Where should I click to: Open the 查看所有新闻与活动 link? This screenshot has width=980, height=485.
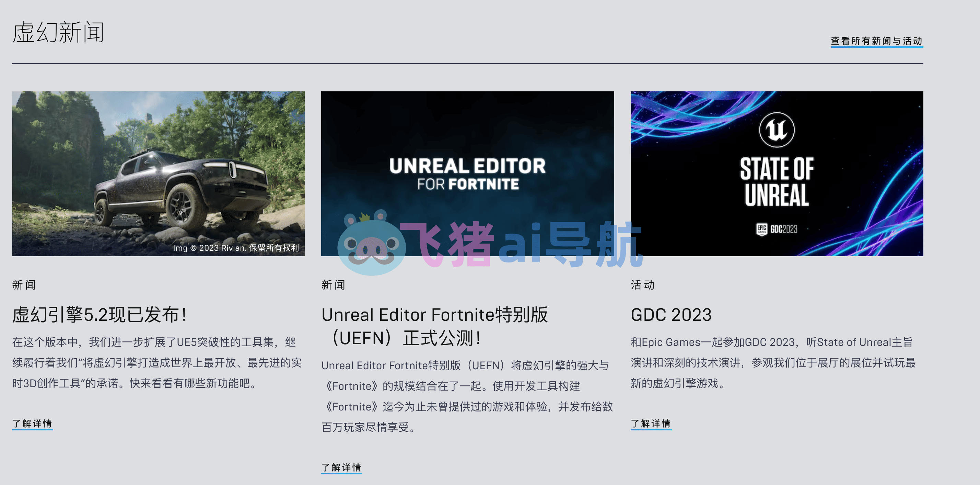pyautogui.click(x=877, y=41)
